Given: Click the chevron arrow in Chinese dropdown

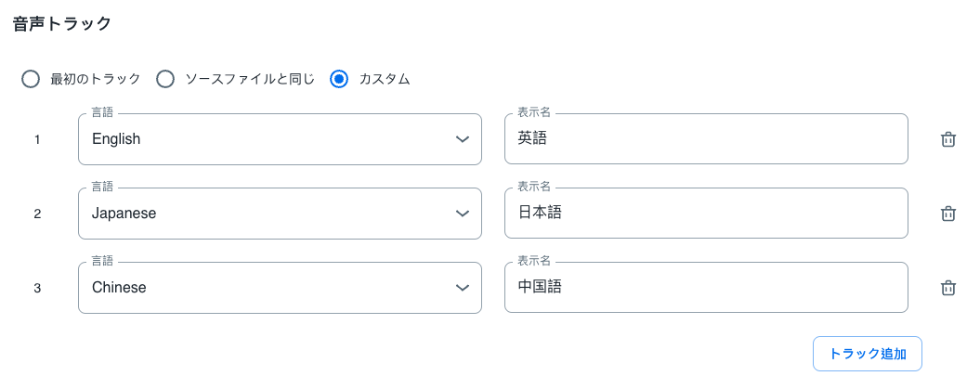Looking at the screenshot, I should tap(463, 288).
